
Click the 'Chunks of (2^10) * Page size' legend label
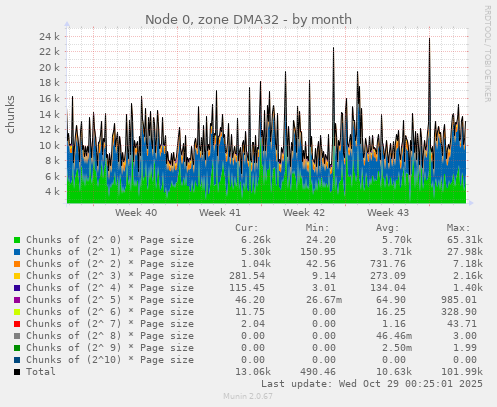[110, 360]
